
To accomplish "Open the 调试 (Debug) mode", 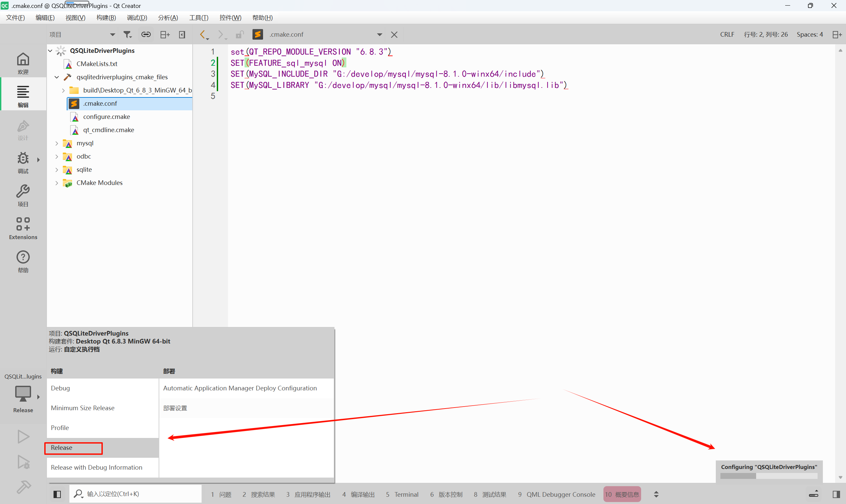I will coord(23,163).
